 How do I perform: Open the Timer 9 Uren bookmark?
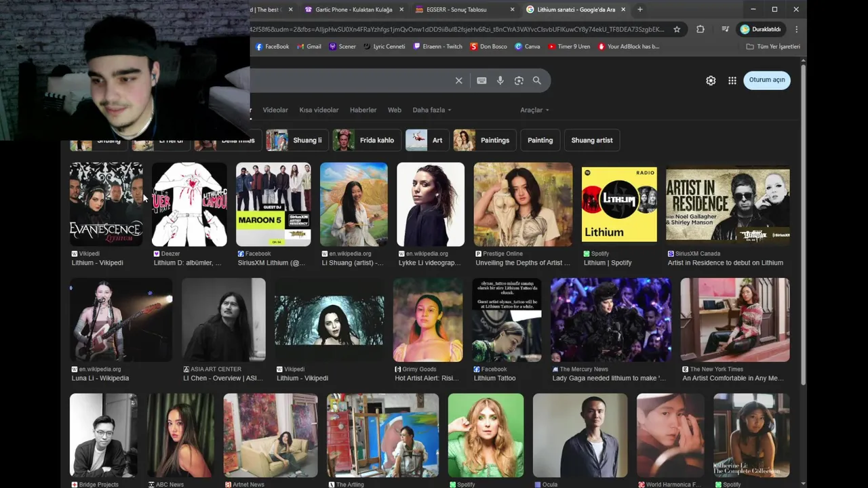569,47
